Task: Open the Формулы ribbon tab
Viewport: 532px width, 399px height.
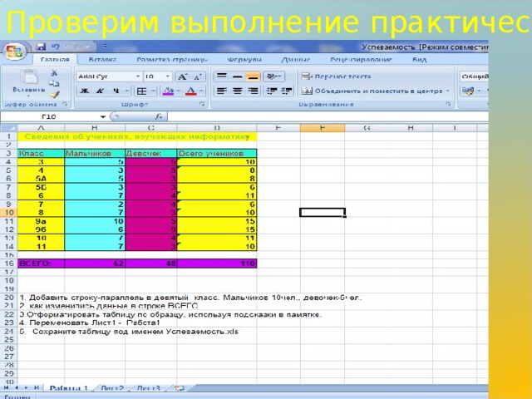Action: click(x=244, y=59)
